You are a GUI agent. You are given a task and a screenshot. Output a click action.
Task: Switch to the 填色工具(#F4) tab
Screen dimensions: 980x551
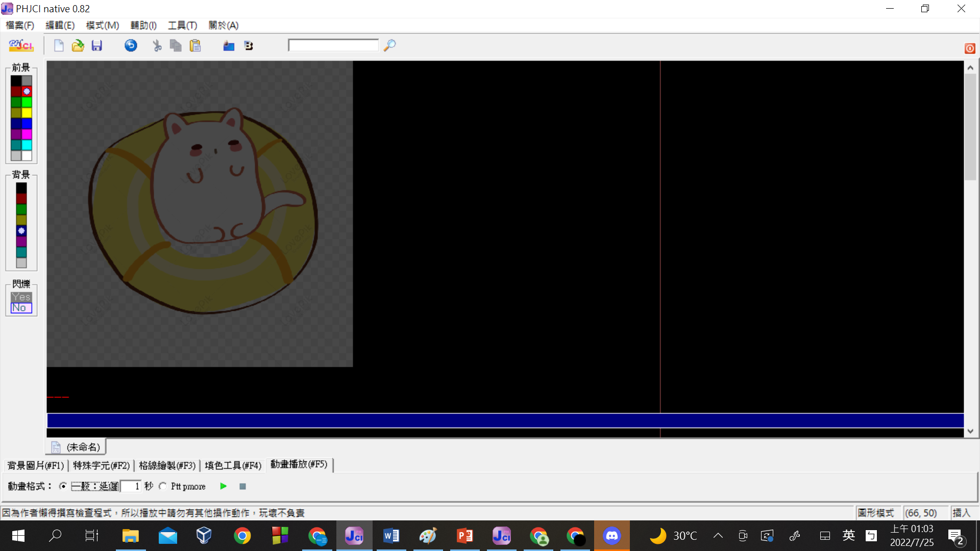(x=233, y=465)
